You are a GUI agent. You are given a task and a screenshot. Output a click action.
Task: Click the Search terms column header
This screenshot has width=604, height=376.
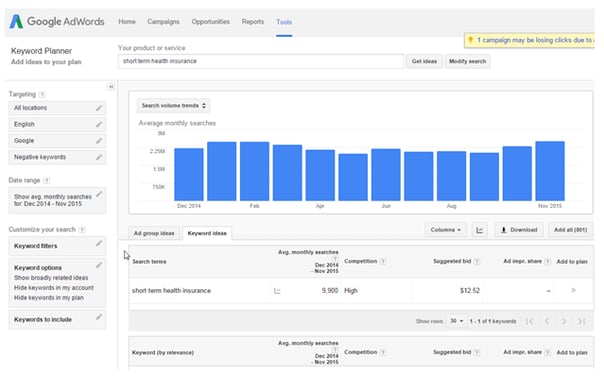pyautogui.click(x=149, y=262)
